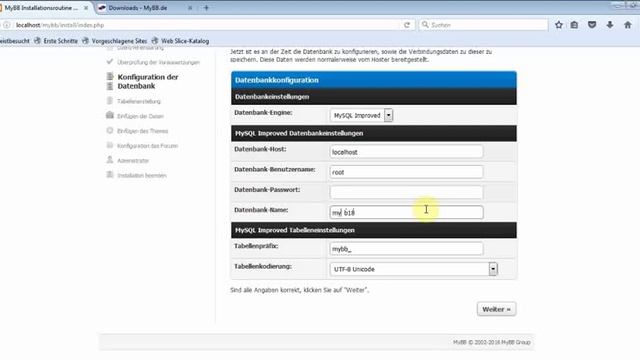Viewport: 640px width, 360px height.
Task: Click the Administrator step user icon
Action: coord(110,160)
